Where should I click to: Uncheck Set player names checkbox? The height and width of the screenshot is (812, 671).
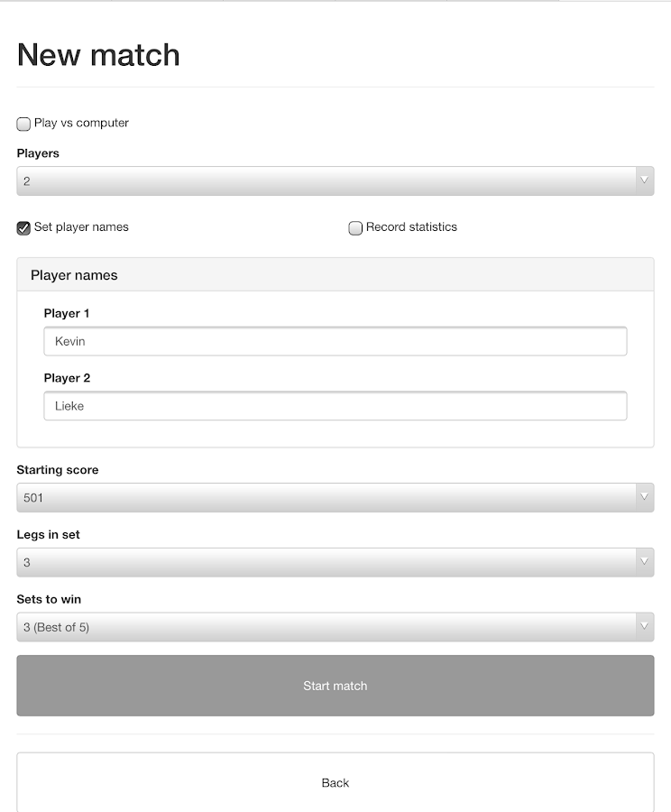(23, 228)
